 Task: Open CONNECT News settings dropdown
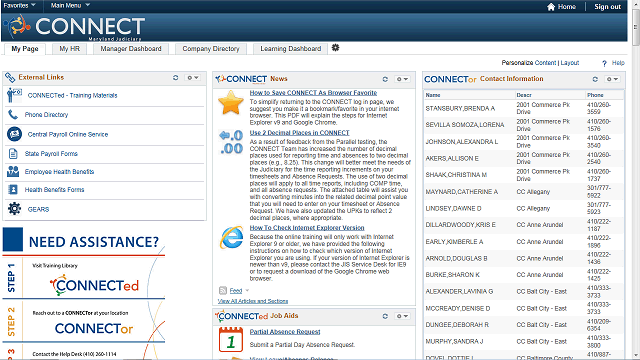point(402,79)
